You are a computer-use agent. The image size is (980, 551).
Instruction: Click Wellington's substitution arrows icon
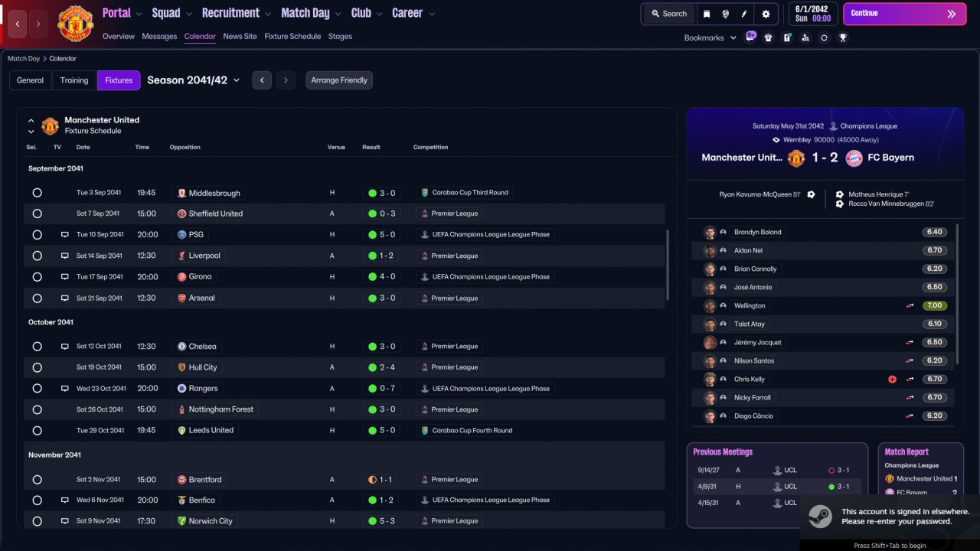tap(910, 306)
